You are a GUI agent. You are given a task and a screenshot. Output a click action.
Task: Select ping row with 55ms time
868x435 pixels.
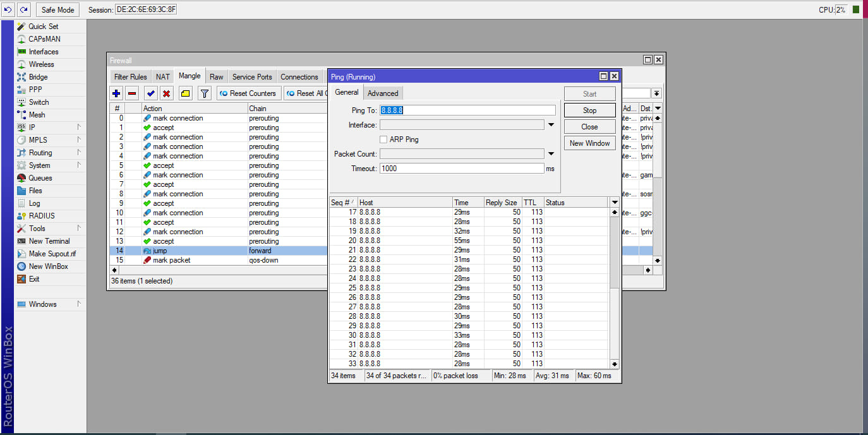tap(469, 241)
